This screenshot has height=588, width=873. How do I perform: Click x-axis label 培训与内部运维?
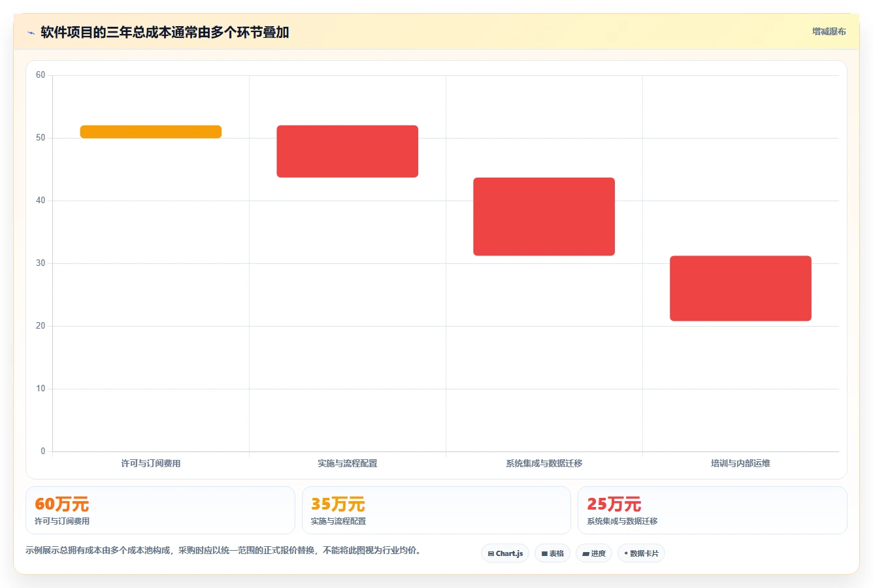pos(740,463)
